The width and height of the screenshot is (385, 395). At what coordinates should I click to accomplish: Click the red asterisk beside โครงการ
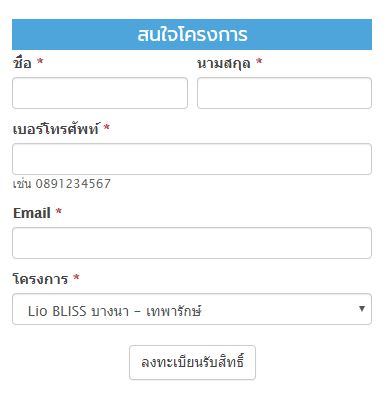click(76, 277)
